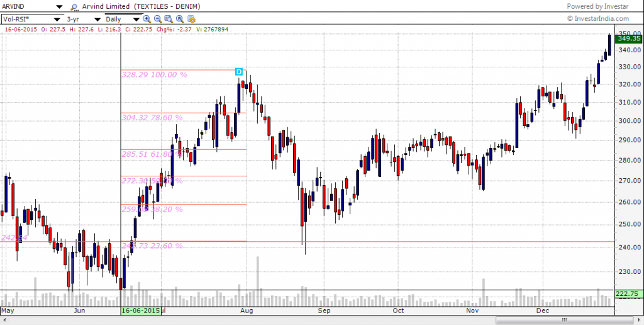This screenshot has height=325, width=644.
Task: Click the 250.00 price axis label
Action: [629, 225]
